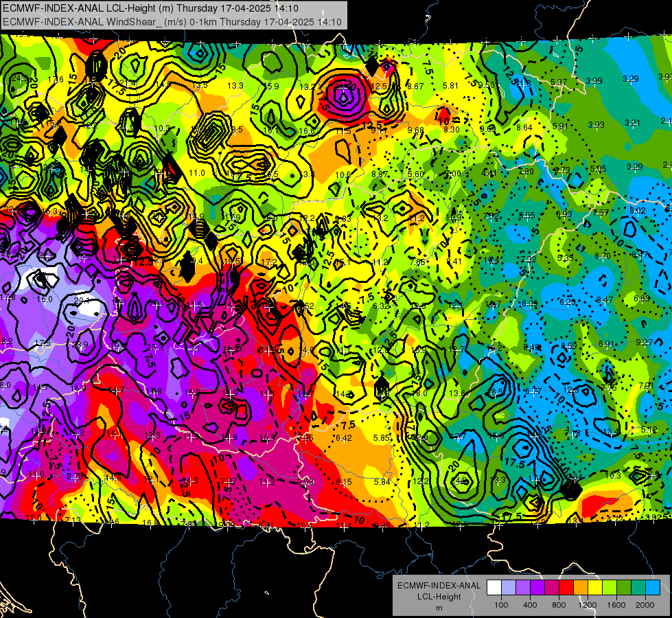The height and width of the screenshot is (618, 672).
Task: Click the legend unit label m
Action: 439,608
